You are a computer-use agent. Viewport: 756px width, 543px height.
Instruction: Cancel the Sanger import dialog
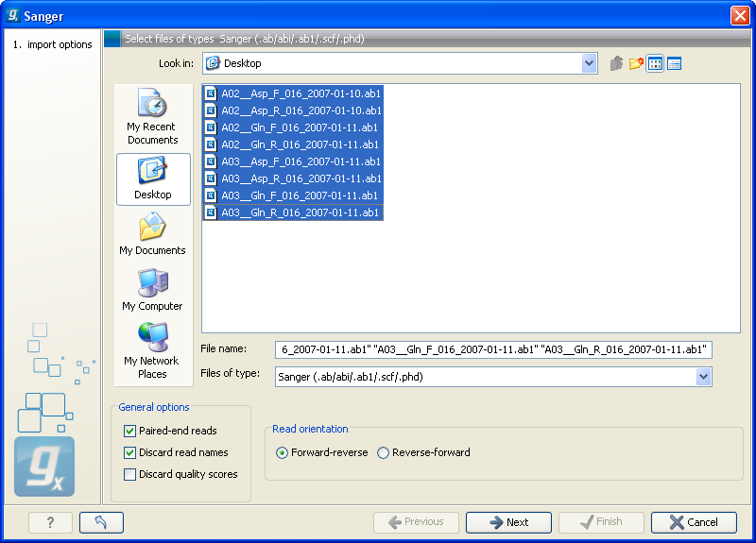tap(694, 522)
